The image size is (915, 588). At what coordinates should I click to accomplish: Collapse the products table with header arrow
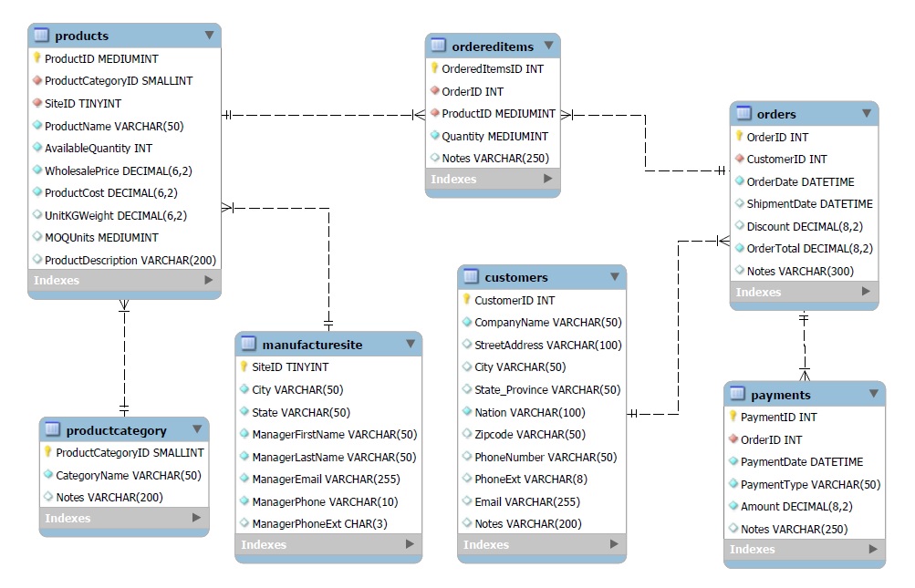tap(209, 36)
